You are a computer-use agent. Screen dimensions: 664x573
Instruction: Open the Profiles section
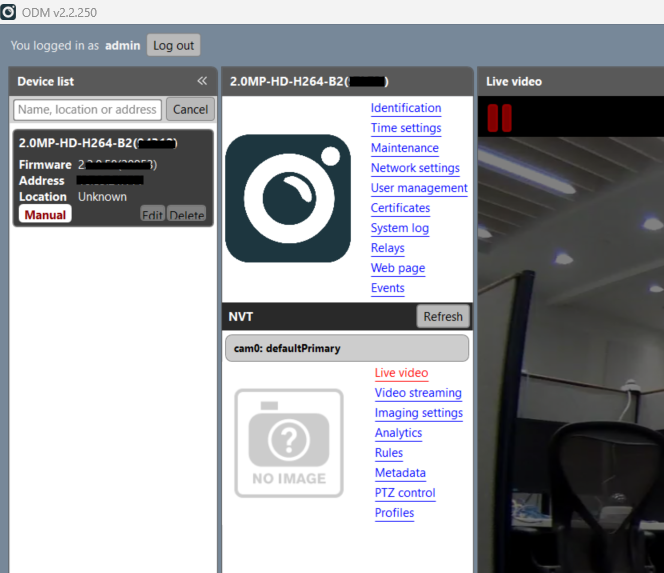click(x=394, y=513)
